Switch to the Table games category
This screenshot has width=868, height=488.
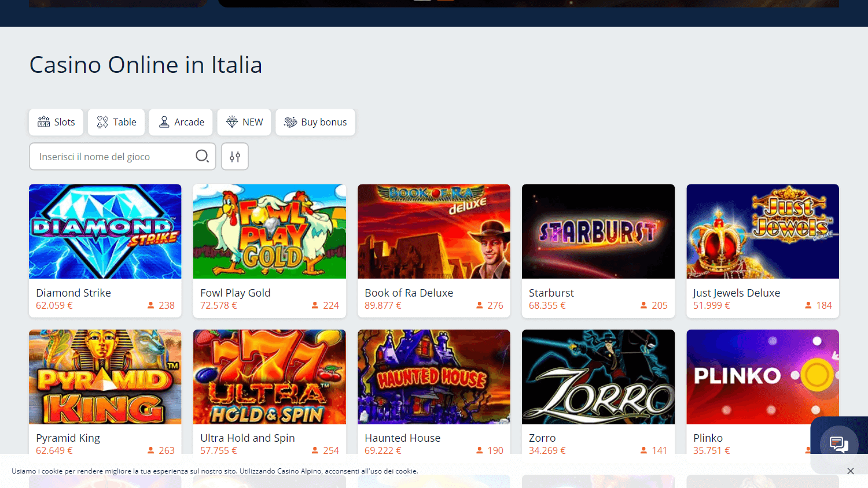(116, 122)
